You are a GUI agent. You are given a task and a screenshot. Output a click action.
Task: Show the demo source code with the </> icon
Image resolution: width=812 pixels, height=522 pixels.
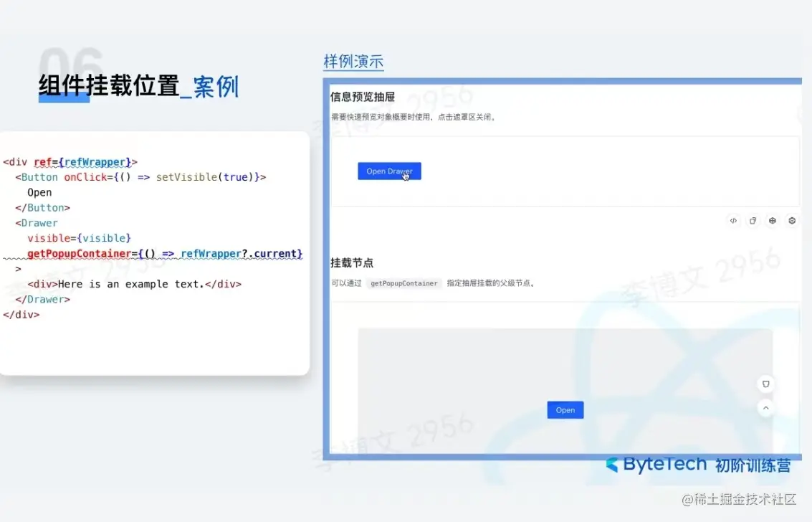coord(733,221)
